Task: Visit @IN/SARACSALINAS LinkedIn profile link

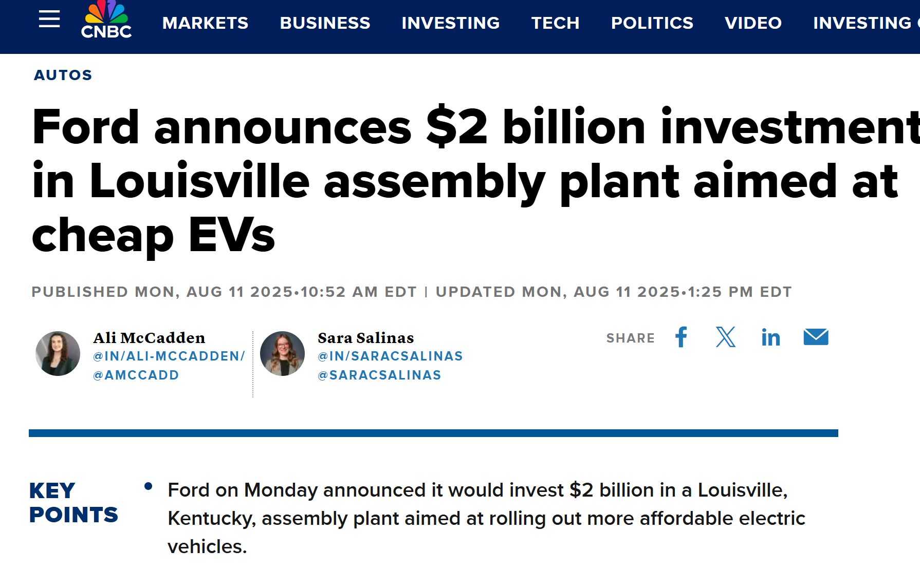Action: 390,356
